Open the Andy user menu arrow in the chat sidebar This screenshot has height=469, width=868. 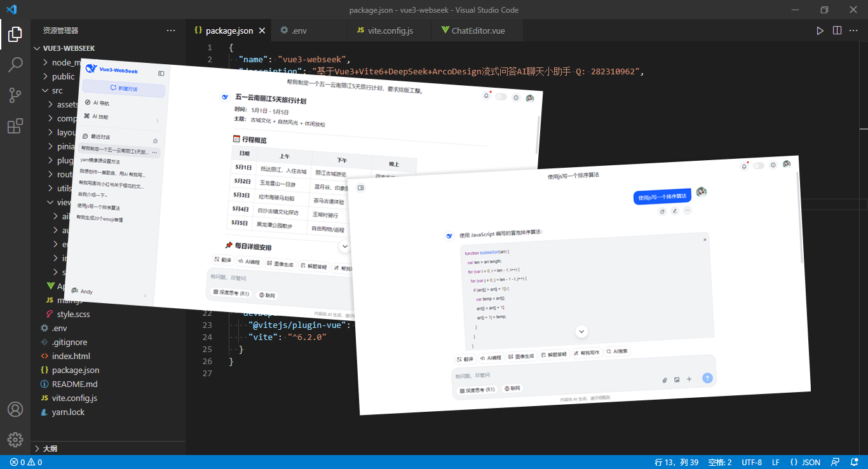click(146, 296)
